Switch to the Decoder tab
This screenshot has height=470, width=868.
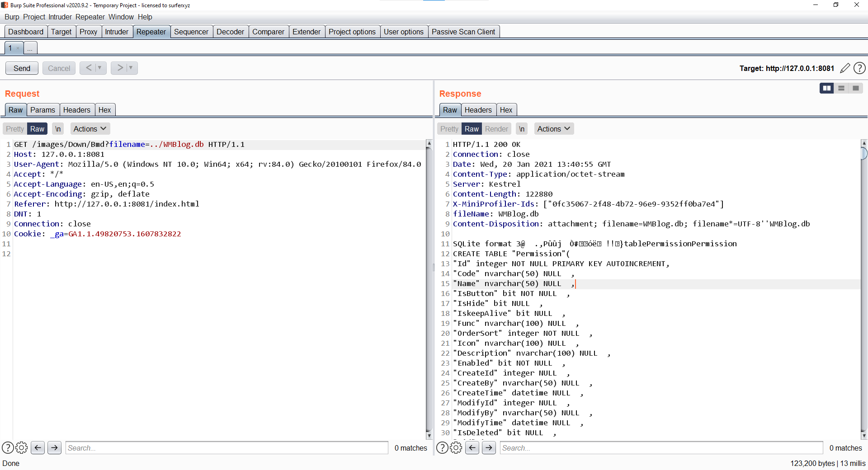tap(230, 32)
